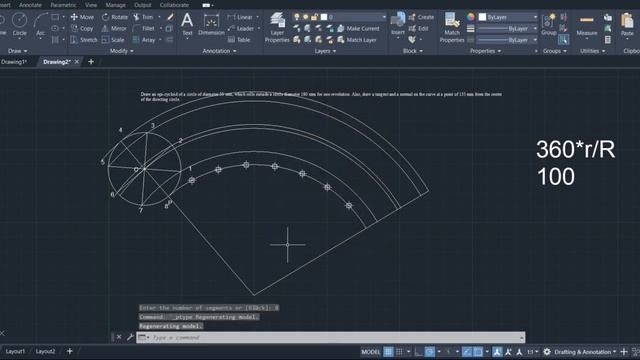The image size is (640, 360).
Task: Toggle snap mode in status bar
Action: [399, 352]
